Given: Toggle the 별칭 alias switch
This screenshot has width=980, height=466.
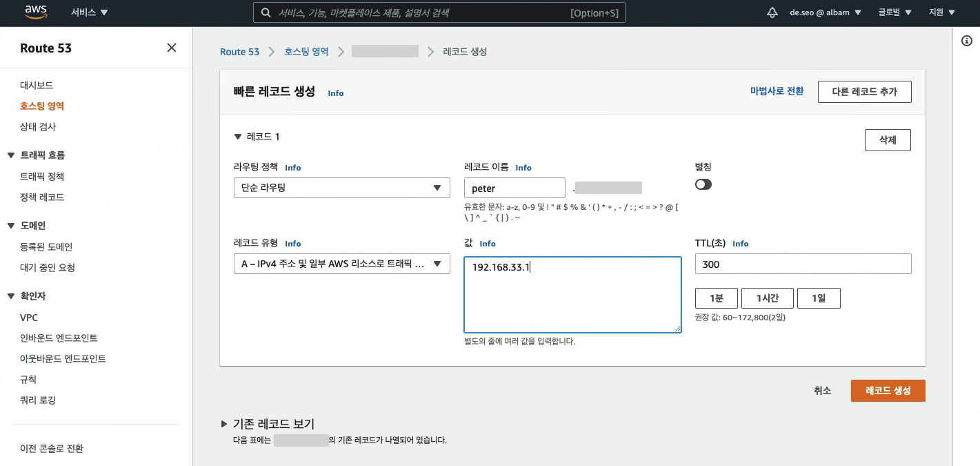Looking at the screenshot, I should pyautogui.click(x=703, y=184).
